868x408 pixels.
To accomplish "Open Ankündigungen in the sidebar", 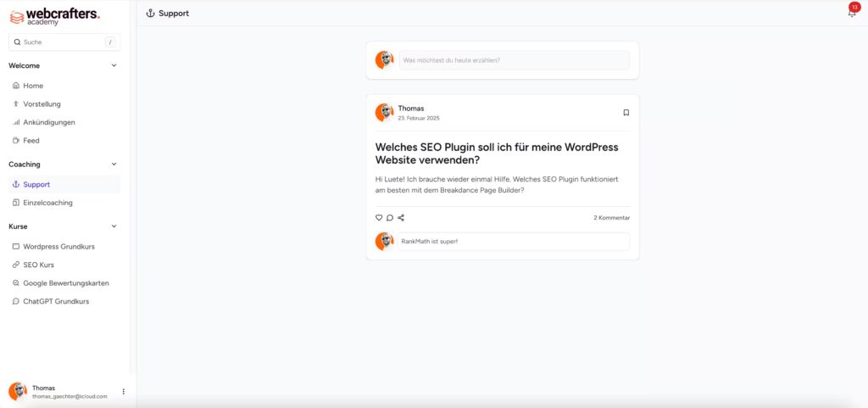I will tap(64, 122).
